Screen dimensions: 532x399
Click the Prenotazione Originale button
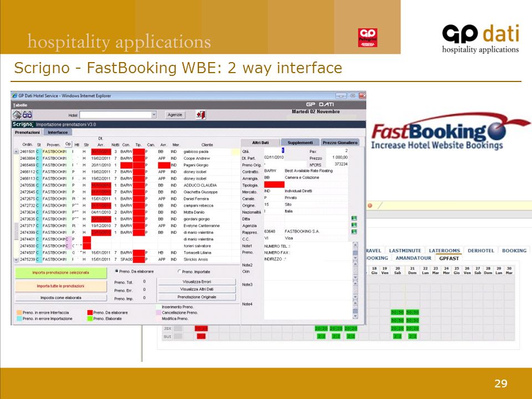point(197,297)
